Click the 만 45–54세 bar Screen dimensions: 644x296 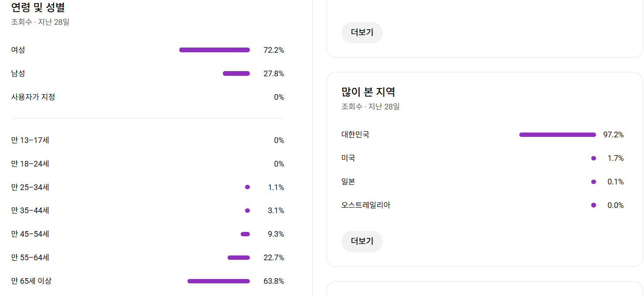245,234
